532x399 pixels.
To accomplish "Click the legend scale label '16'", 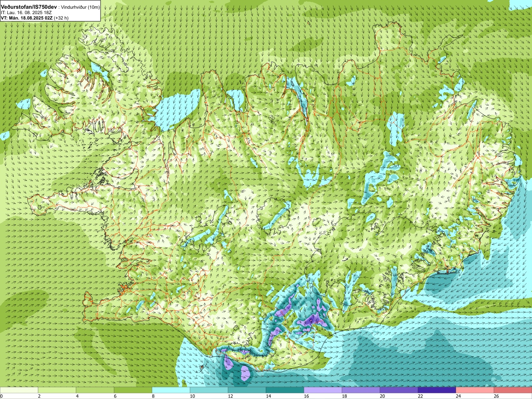I will coord(306,396).
